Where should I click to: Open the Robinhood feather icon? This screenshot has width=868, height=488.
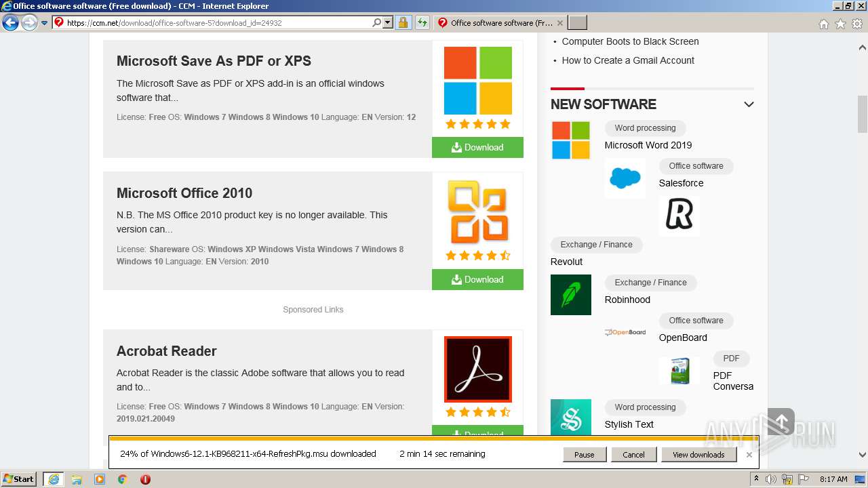(571, 295)
